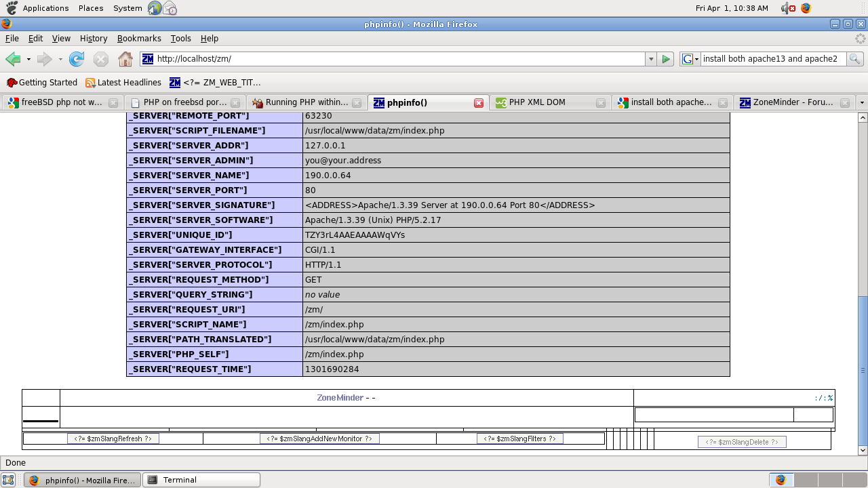Click the volume speaker icon
This screenshot has width=868, height=488.
787,8
